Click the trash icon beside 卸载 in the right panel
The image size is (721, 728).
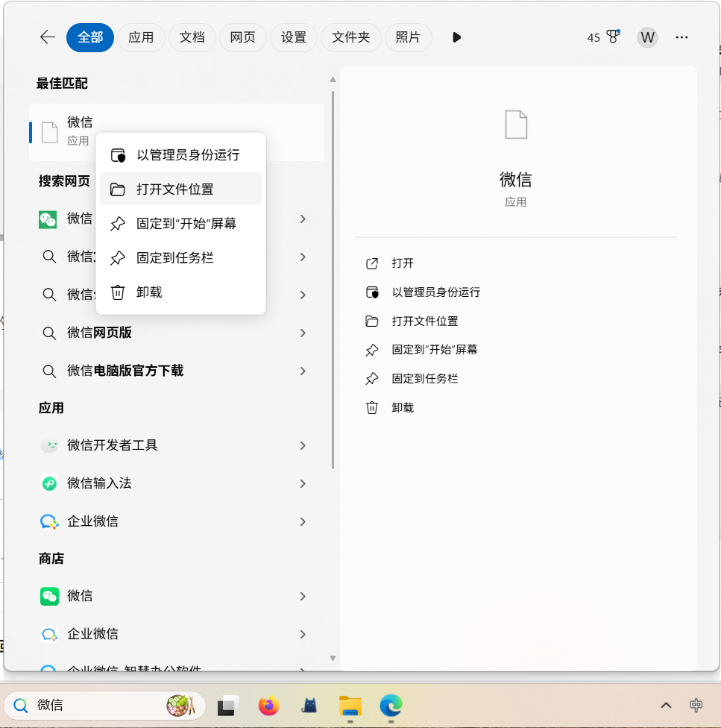pos(371,408)
